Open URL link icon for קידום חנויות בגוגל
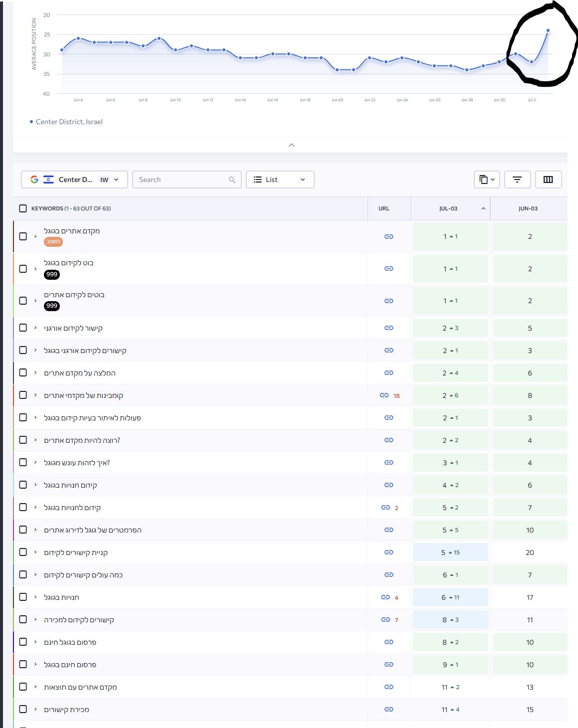This screenshot has height=728, width=578. [x=389, y=485]
